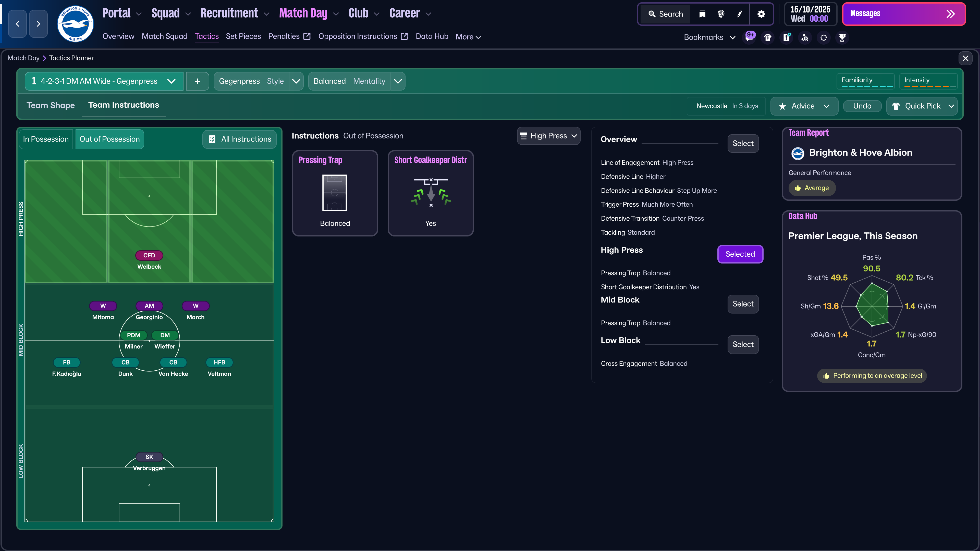The height and width of the screenshot is (551, 980).
Task: Open the Match Day menu
Action: [303, 13]
